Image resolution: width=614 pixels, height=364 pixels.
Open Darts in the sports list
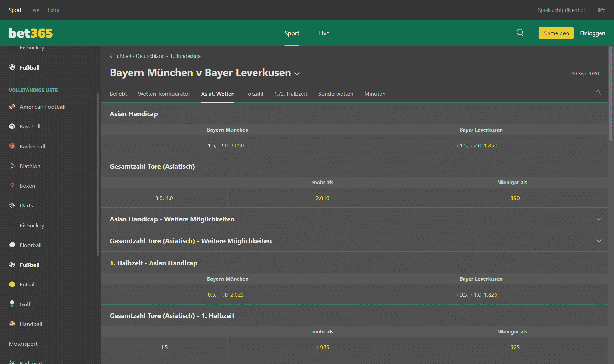pyautogui.click(x=26, y=205)
